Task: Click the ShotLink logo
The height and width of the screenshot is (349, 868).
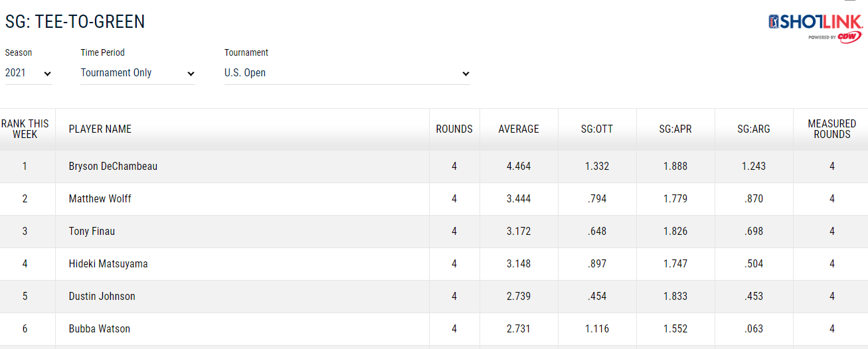Action: click(815, 22)
